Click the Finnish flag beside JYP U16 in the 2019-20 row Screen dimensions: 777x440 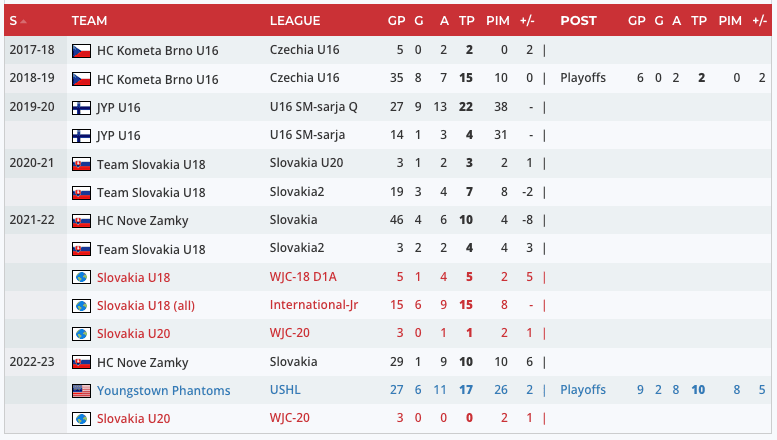[x=81, y=108]
